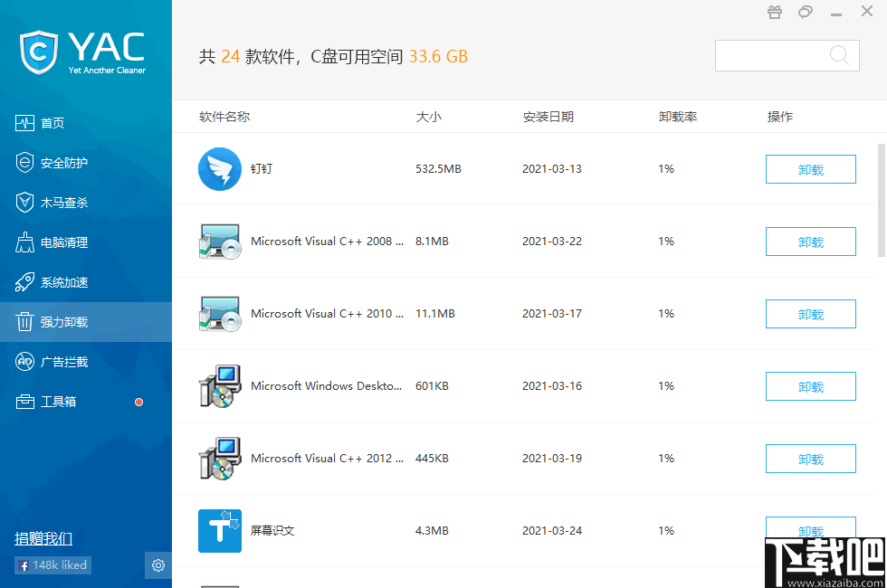Click the search magnifier icon
Screen dimensions: 887x588
[x=840, y=55]
